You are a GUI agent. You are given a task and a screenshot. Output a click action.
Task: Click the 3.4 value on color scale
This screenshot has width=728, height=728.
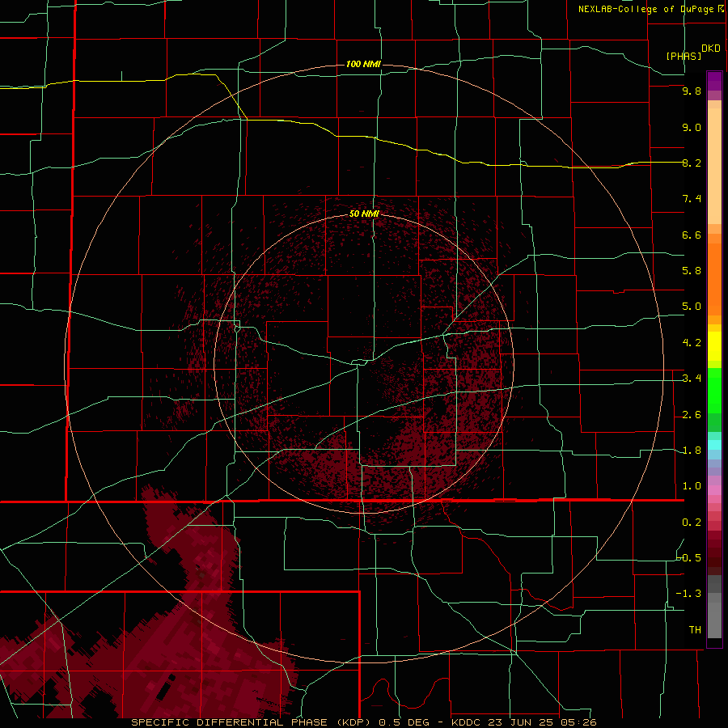click(x=692, y=379)
